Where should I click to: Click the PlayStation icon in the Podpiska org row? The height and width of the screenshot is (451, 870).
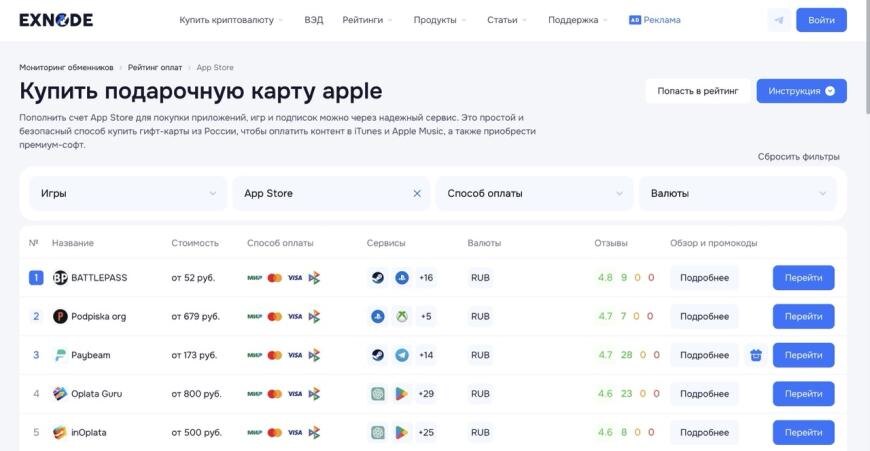378,316
